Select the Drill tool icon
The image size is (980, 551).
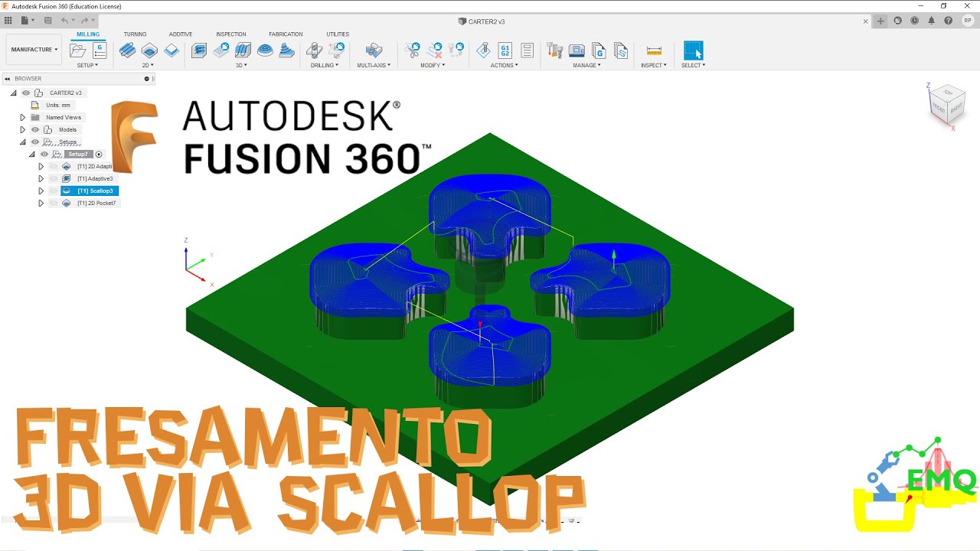314,51
